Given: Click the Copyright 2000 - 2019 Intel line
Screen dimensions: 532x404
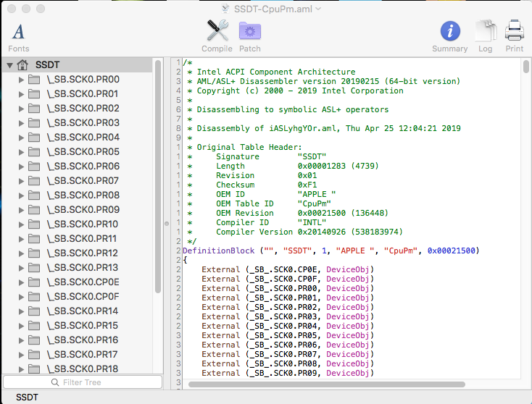Looking at the screenshot, I should coord(300,91).
